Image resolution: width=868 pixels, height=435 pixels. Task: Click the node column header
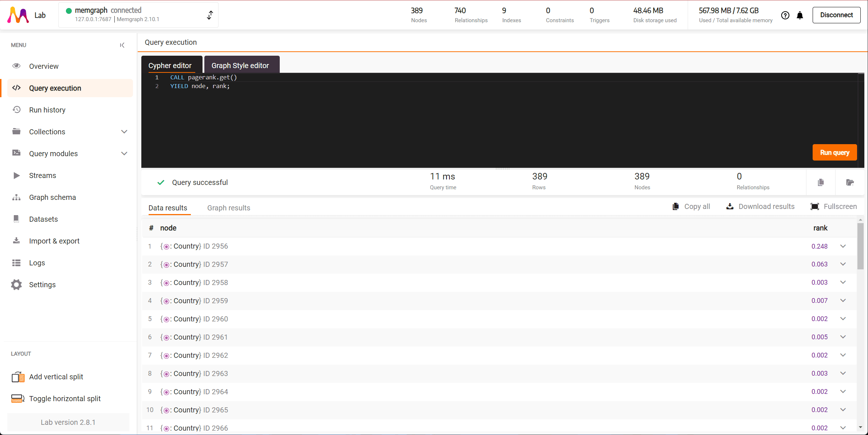tap(168, 228)
